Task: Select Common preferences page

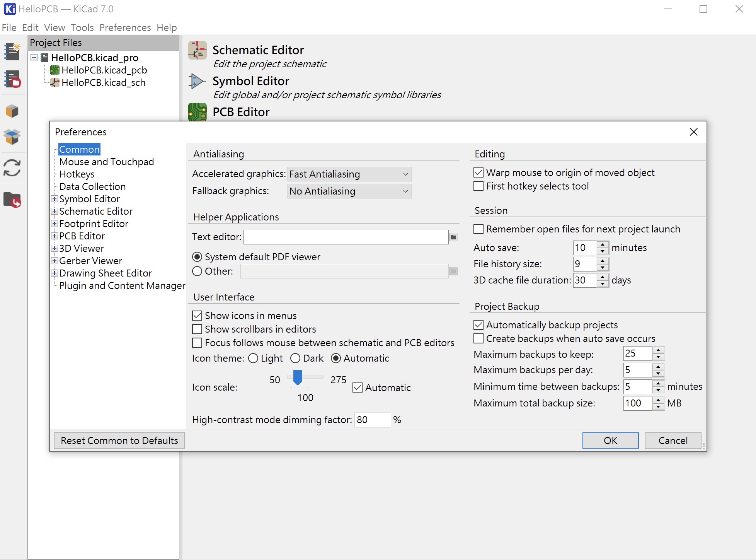Action: pos(79,149)
